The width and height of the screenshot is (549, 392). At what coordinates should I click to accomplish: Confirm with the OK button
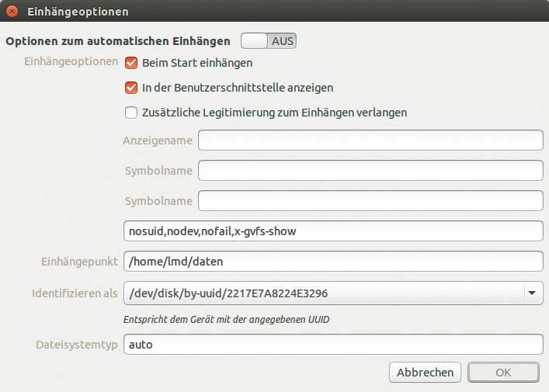tap(503, 373)
